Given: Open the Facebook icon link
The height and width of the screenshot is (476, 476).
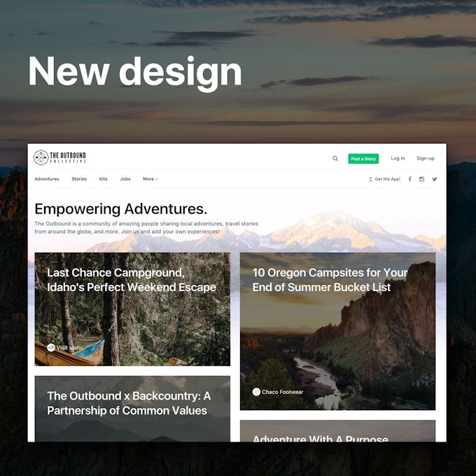Looking at the screenshot, I should [409, 179].
